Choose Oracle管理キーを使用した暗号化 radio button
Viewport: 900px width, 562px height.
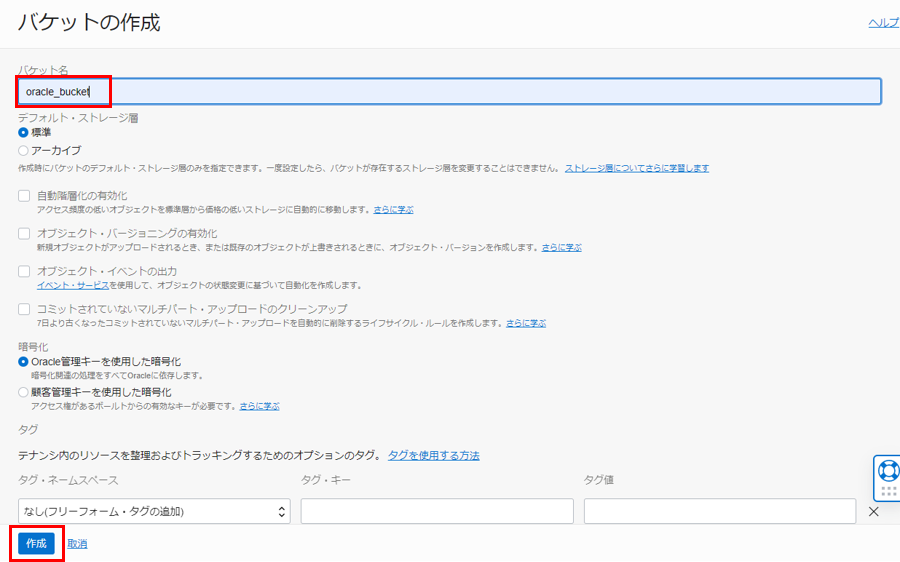click(24, 361)
